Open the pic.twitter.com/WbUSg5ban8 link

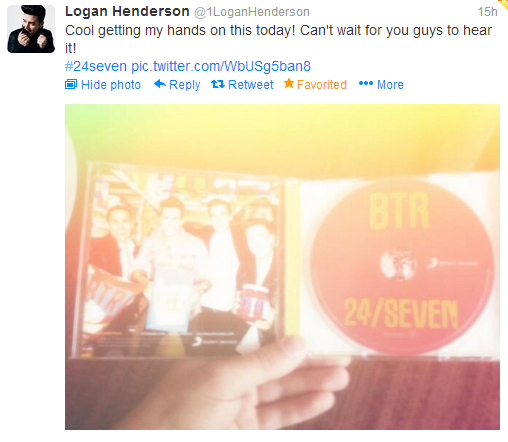point(221,66)
